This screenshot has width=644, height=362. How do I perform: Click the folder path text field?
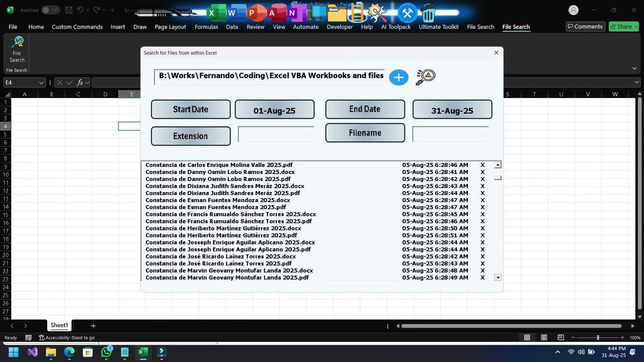click(269, 76)
